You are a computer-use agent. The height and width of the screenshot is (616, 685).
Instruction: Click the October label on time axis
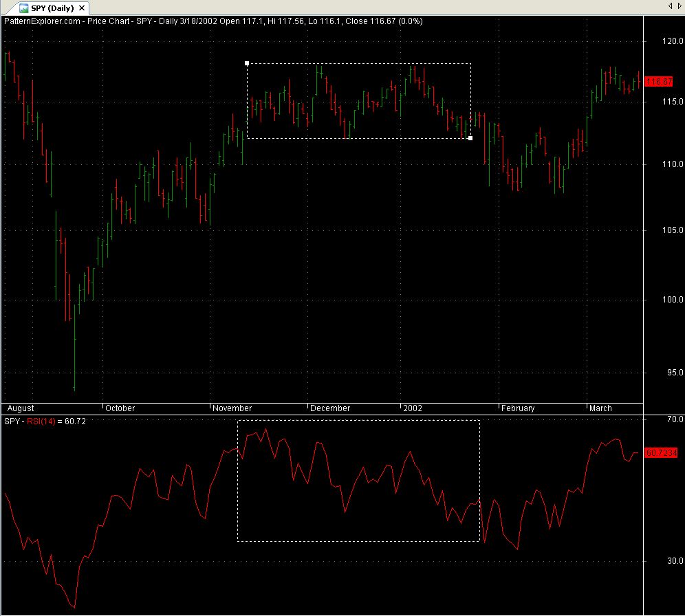pyautogui.click(x=120, y=408)
